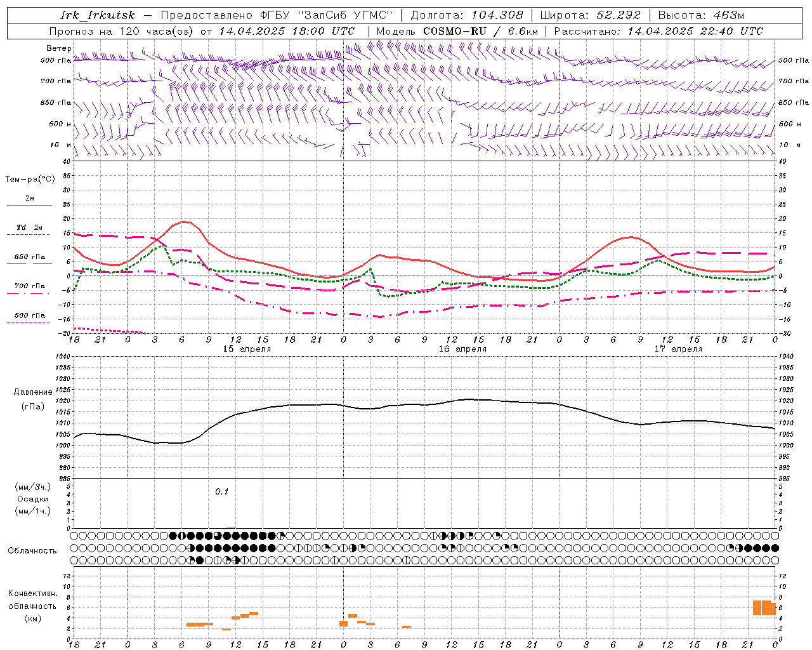Click the Irk_Irkutsk station title

point(98,15)
